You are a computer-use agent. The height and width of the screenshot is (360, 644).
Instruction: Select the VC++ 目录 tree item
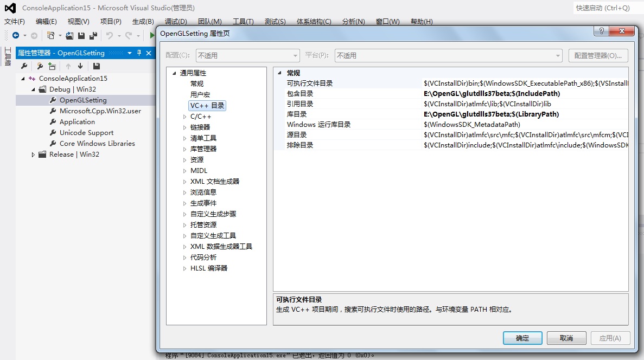click(207, 106)
